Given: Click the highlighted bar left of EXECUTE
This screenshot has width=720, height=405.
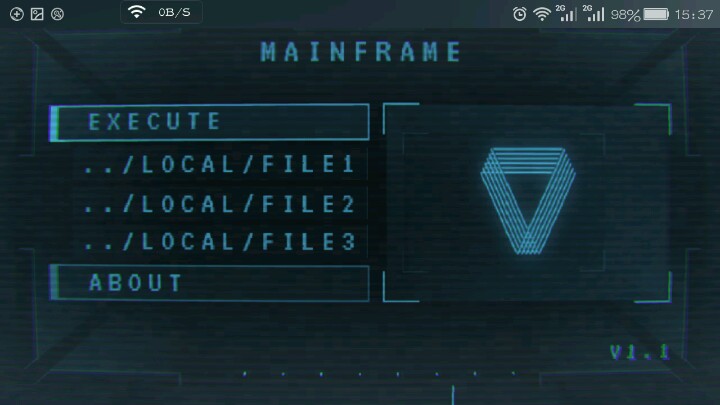Looking at the screenshot, I should (54, 123).
